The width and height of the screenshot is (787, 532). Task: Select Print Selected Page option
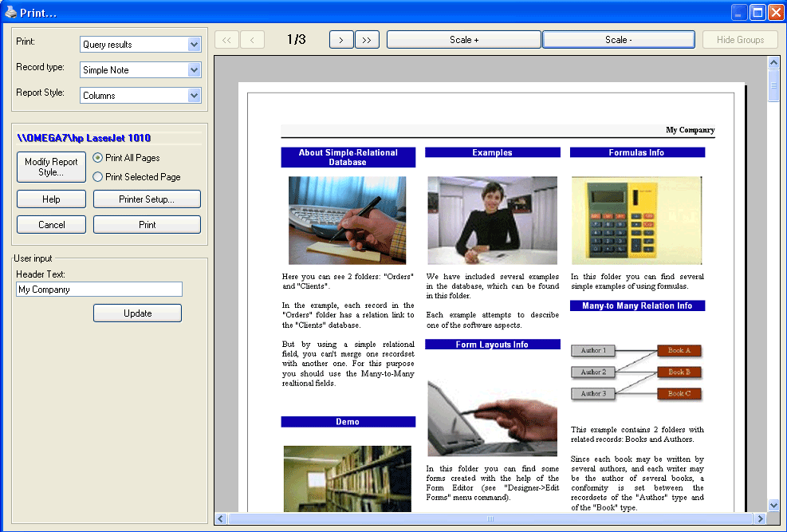98,177
